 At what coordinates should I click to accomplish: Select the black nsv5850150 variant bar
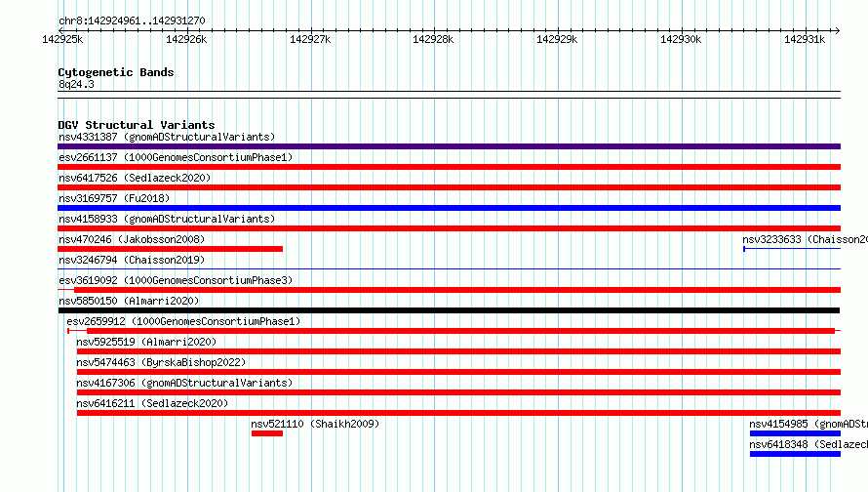(x=449, y=310)
